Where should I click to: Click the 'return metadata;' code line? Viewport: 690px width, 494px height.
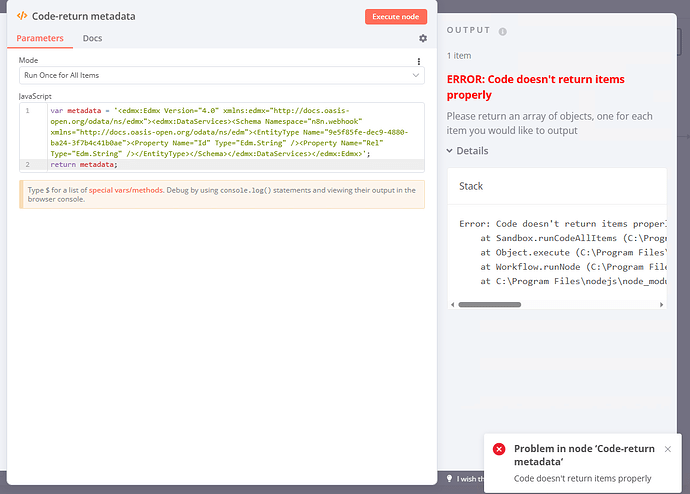tap(84, 164)
